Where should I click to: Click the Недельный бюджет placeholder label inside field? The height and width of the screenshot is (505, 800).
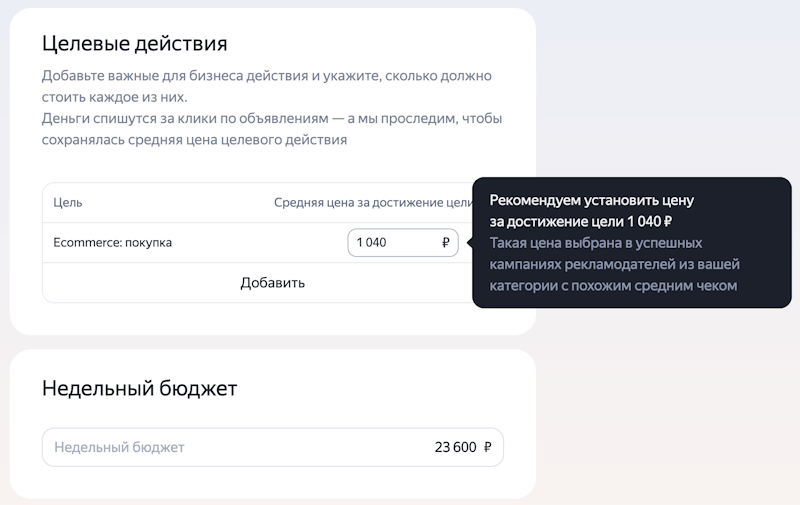tap(119, 447)
